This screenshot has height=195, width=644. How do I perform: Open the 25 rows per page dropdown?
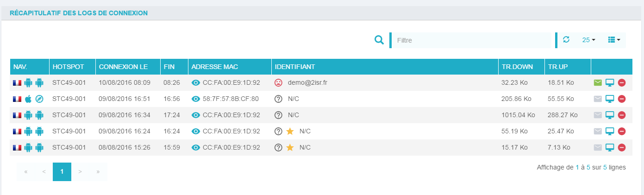588,40
